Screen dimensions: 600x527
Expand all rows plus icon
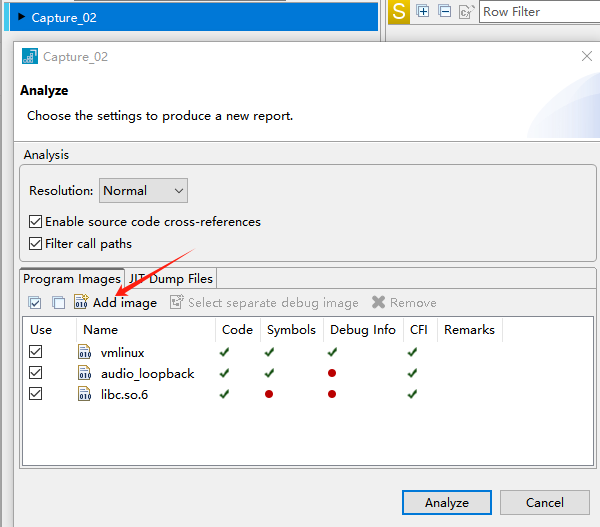pyautogui.click(x=422, y=11)
